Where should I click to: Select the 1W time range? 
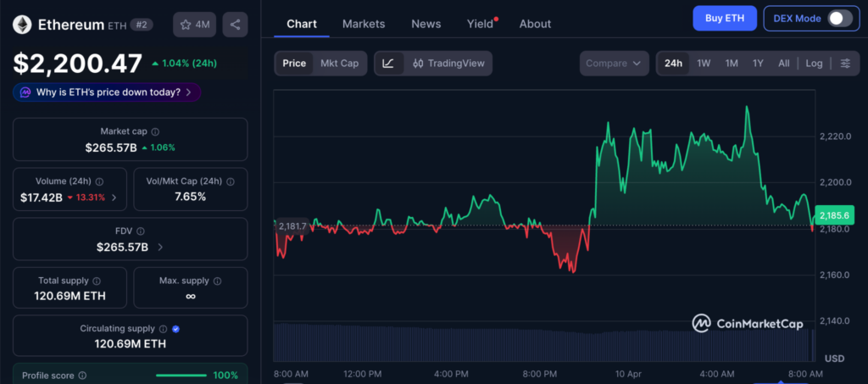704,64
